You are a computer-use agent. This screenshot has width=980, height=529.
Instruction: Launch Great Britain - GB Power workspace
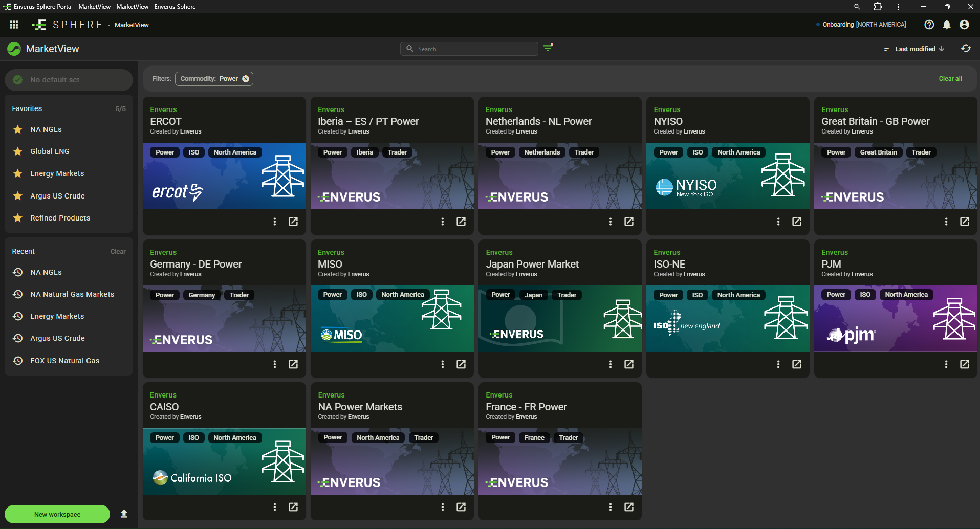[x=965, y=222]
